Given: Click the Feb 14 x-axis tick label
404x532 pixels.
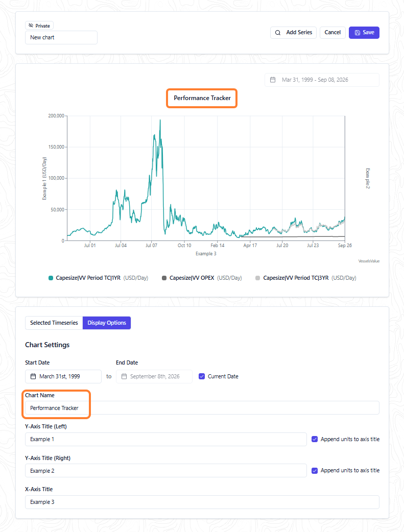Looking at the screenshot, I should pos(217,245).
